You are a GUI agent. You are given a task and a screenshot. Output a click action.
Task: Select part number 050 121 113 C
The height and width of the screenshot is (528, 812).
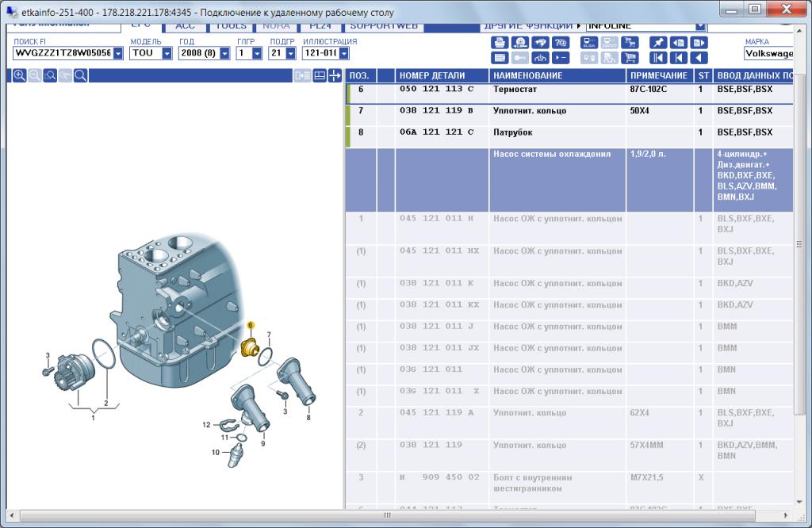pos(437,89)
